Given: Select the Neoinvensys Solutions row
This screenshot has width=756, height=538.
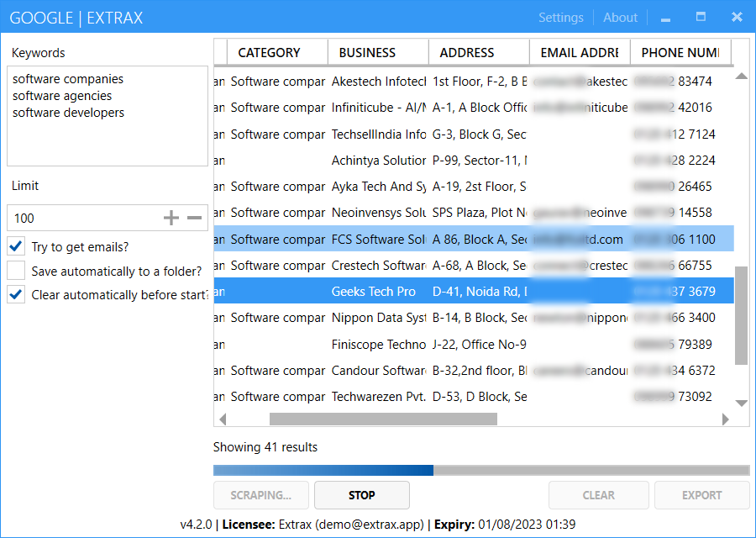Looking at the screenshot, I should 474,213.
